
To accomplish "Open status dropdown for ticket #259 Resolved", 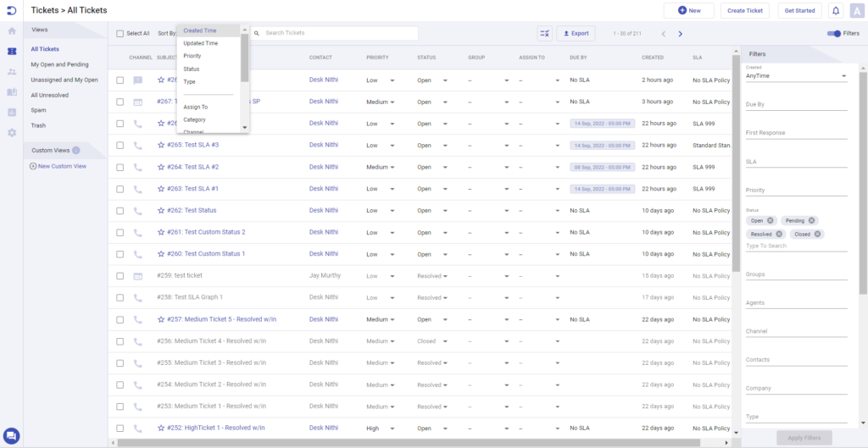I will point(432,276).
